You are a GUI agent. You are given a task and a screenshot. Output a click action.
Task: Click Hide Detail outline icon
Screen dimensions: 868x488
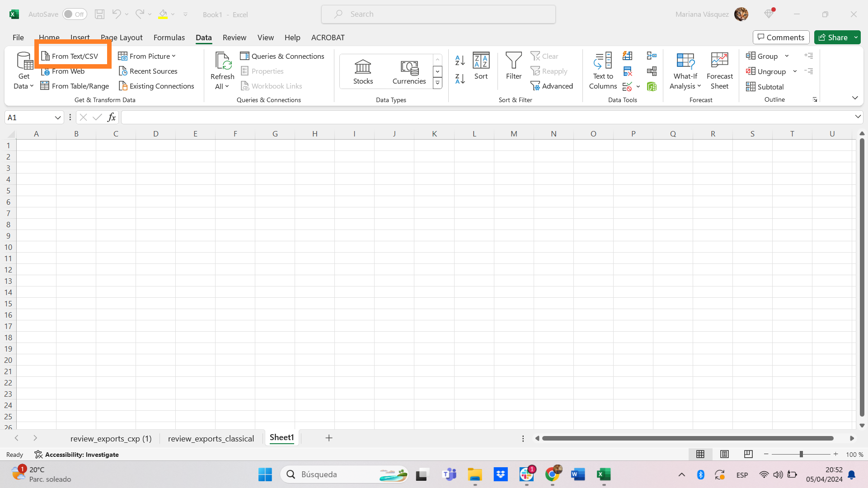point(809,71)
